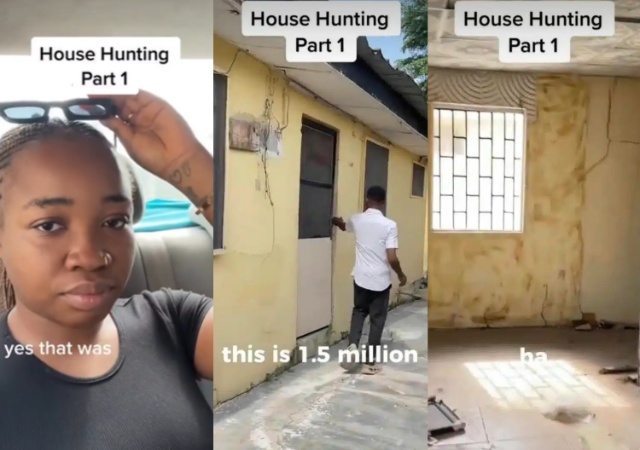Tap the dark door with white lower panel

[x=317, y=227]
